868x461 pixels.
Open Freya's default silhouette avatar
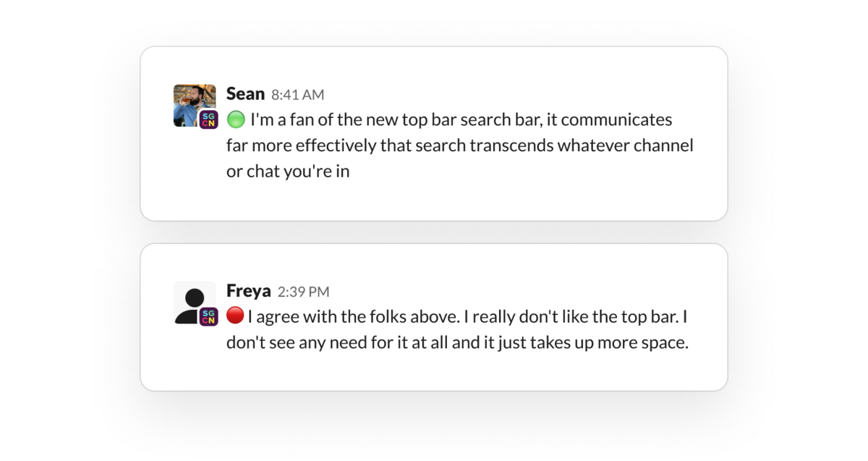[192, 300]
